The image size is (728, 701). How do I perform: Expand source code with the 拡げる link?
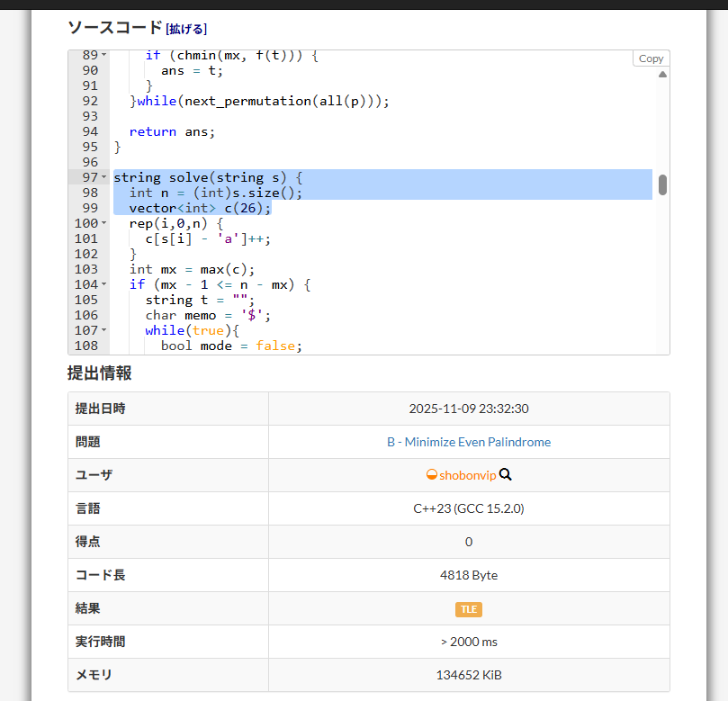point(186,29)
